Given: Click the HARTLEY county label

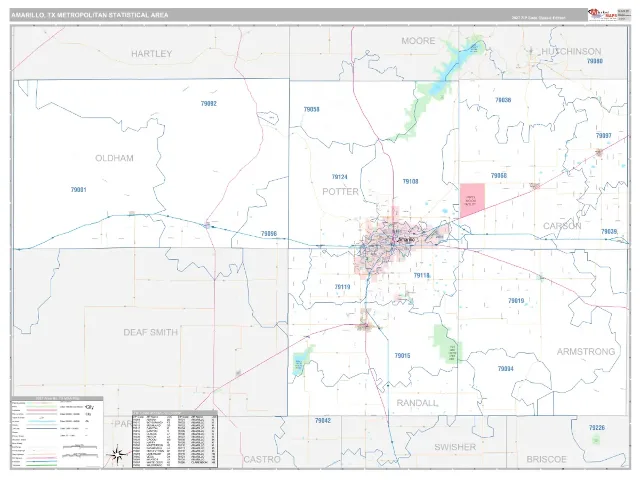Looking at the screenshot, I should (151, 53).
